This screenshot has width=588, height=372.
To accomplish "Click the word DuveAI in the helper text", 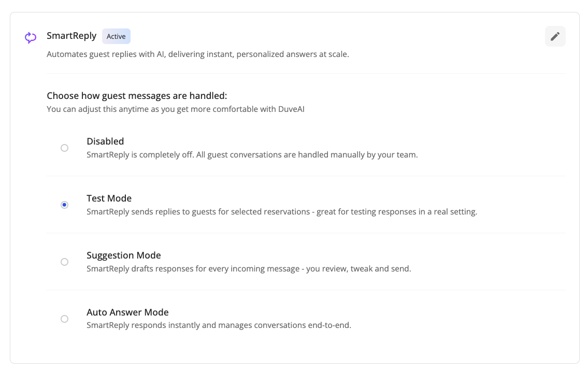I will pos(289,109).
